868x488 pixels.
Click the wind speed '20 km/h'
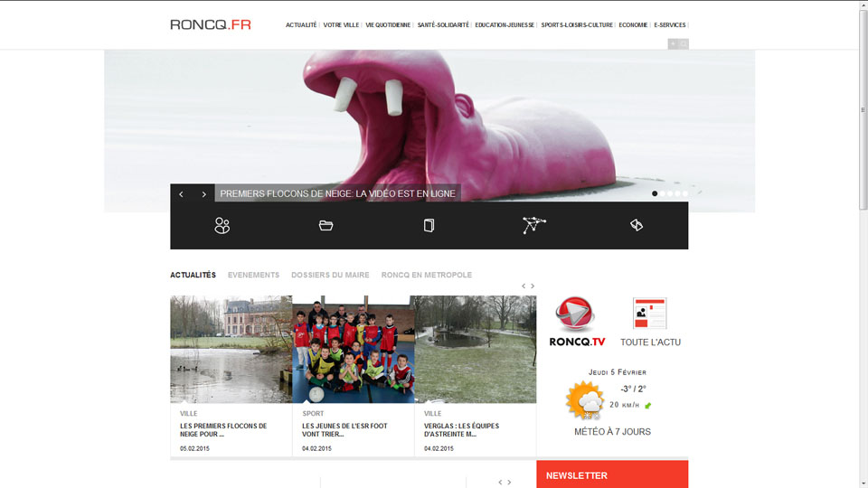coord(625,405)
